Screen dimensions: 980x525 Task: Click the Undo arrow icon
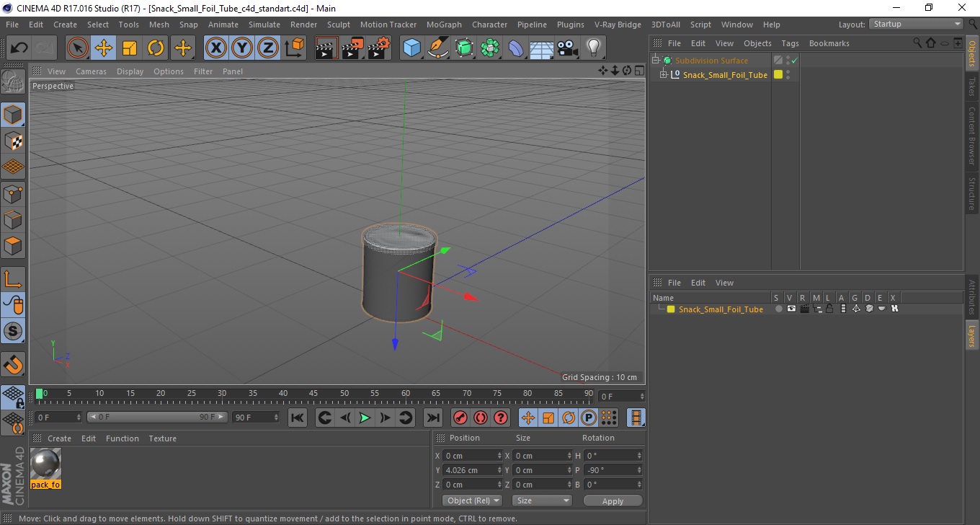(19, 48)
